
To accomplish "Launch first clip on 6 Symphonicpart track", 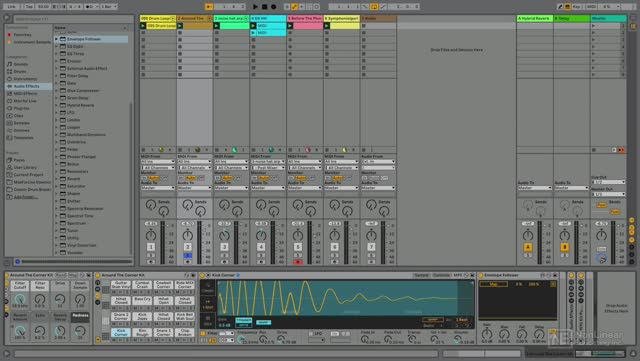I will [327, 26].
